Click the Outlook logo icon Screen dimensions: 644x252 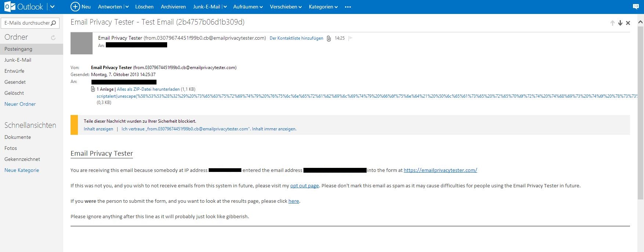pos(10,7)
